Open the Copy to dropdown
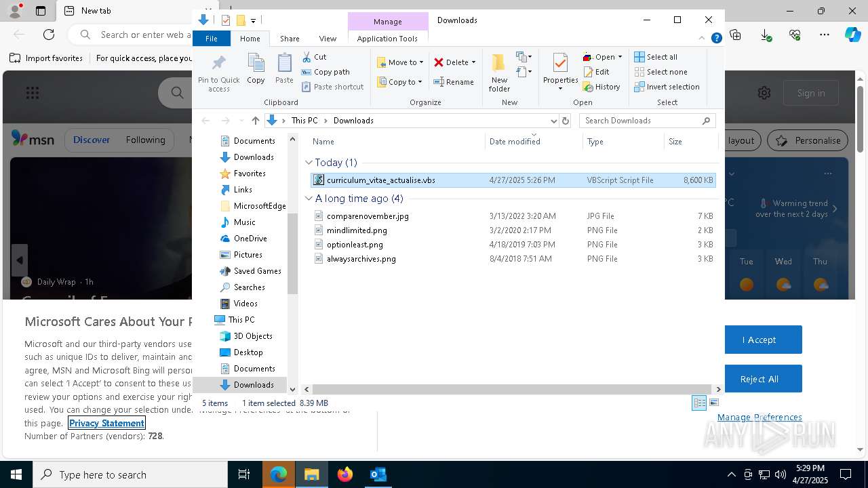The image size is (868, 488). [400, 82]
